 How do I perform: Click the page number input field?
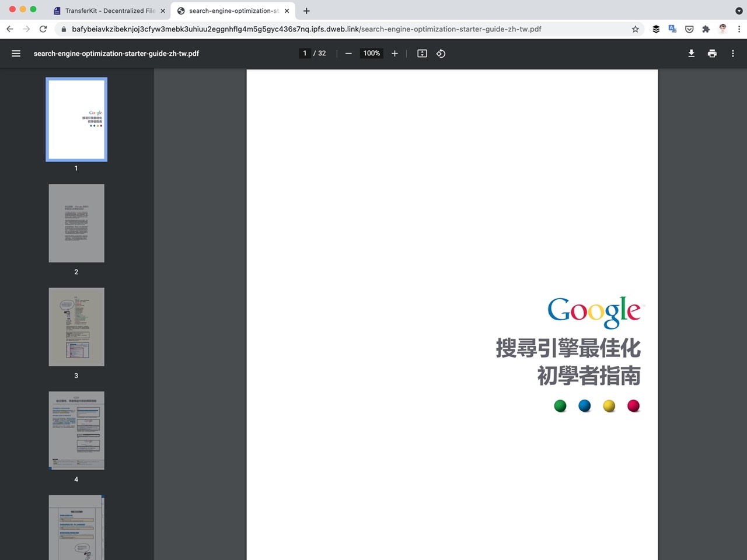[305, 53]
